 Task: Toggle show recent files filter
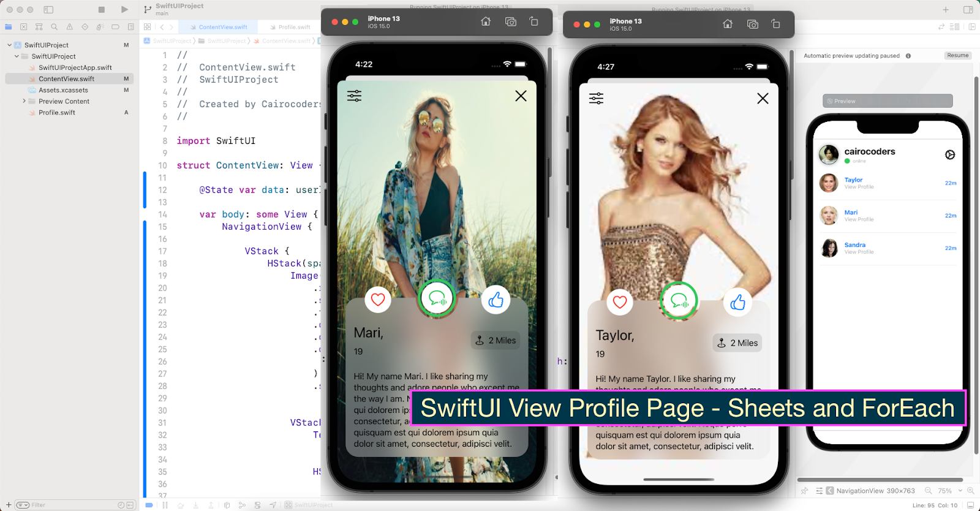pyautogui.click(x=121, y=505)
